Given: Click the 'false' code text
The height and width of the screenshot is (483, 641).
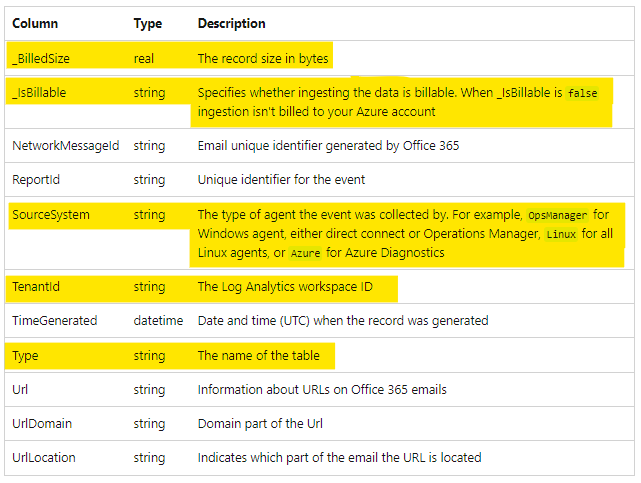Looking at the screenshot, I should click(582, 93).
